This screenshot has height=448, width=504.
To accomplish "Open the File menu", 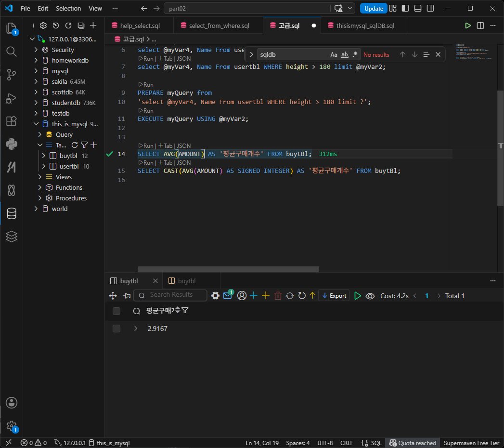I will click(25, 8).
